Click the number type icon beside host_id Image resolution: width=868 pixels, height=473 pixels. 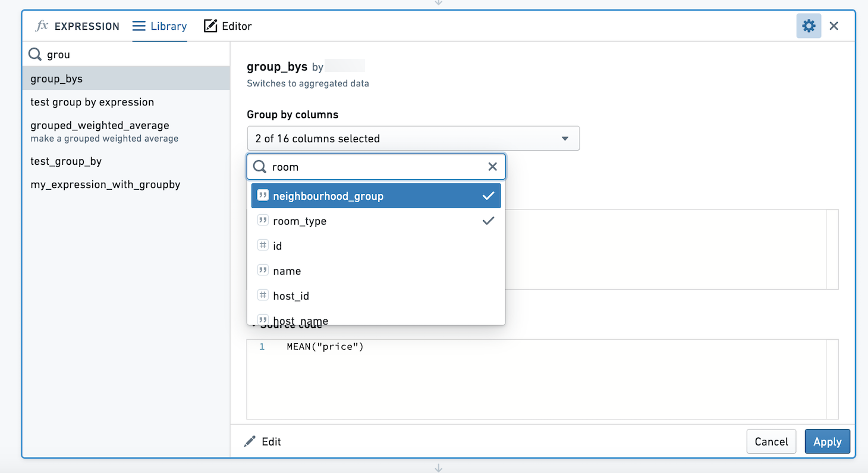tap(263, 295)
